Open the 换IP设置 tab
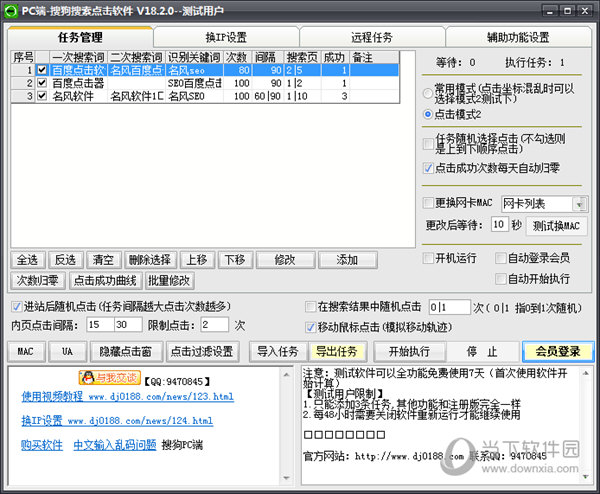Viewport: 600px width, 494px height. coord(226,37)
